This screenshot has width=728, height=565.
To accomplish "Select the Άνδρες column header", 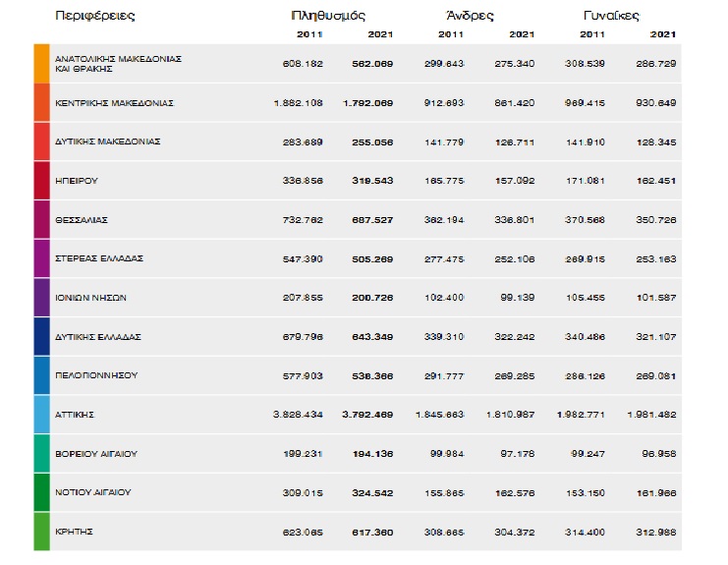I will click(469, 16).
